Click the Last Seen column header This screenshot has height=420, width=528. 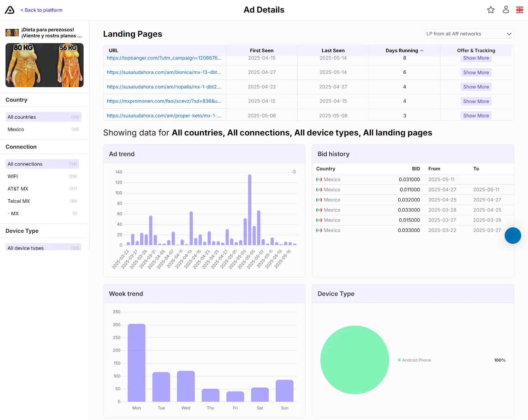click(x=333, y=50)
